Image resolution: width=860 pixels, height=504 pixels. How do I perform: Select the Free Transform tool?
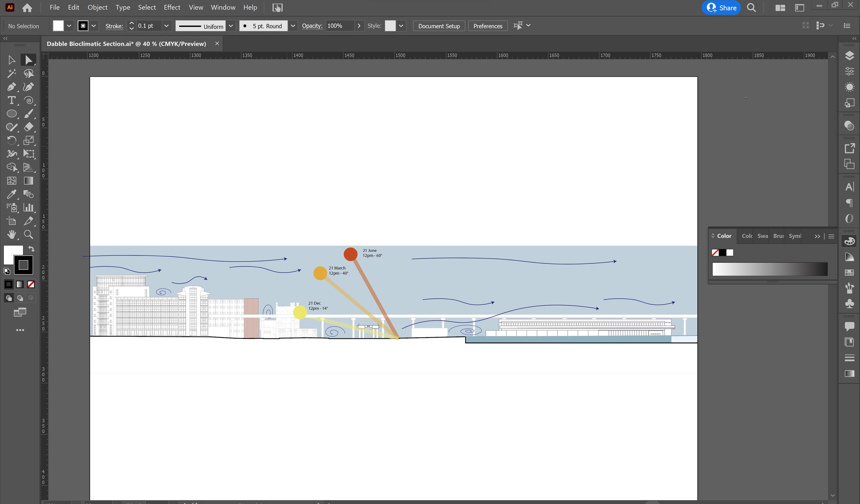(x=29, y=154)
